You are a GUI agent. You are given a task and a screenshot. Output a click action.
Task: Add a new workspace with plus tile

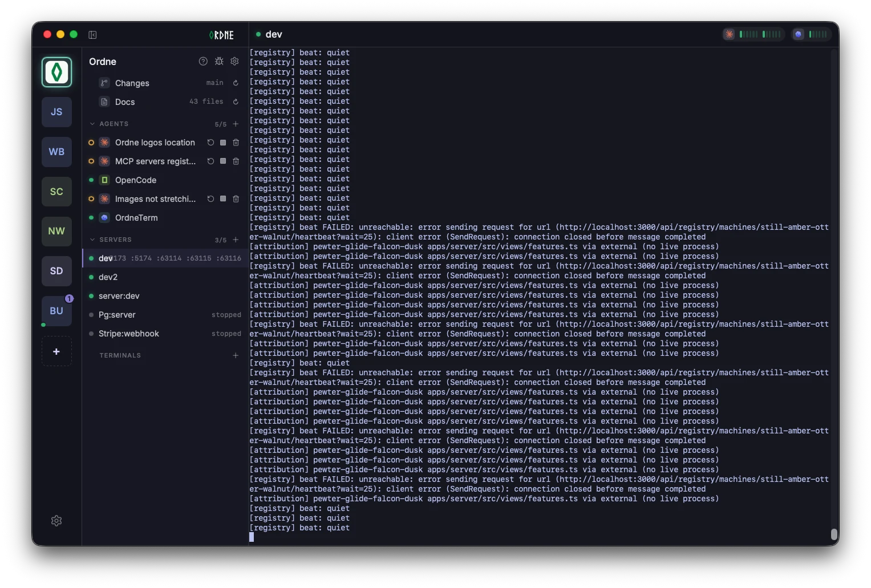(56, 351)
